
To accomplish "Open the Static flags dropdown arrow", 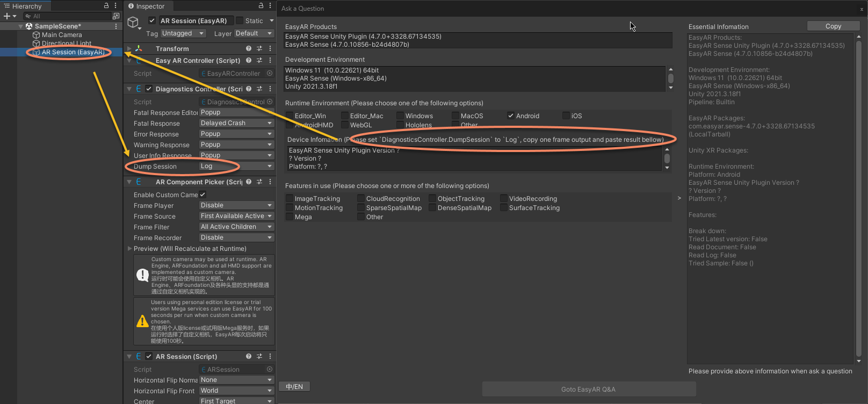I will (271, 20).
